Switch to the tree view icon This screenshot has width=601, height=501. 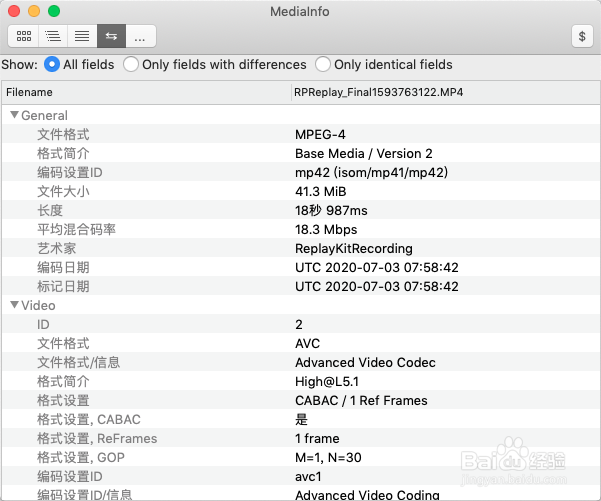(52, 36)
